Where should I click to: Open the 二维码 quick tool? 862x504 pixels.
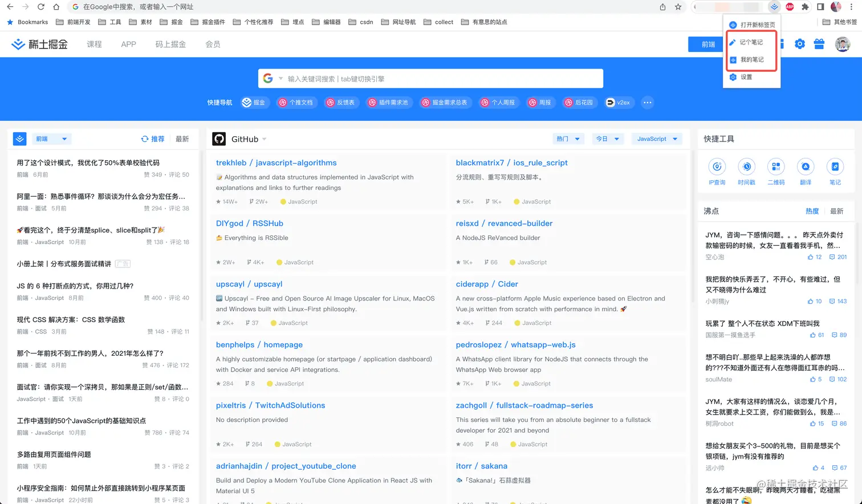(776, 172)
